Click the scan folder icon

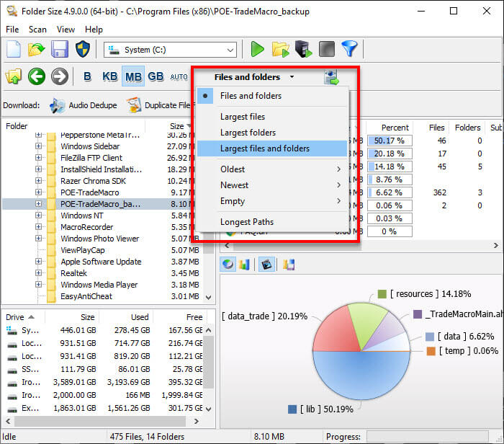coord(280,49)
